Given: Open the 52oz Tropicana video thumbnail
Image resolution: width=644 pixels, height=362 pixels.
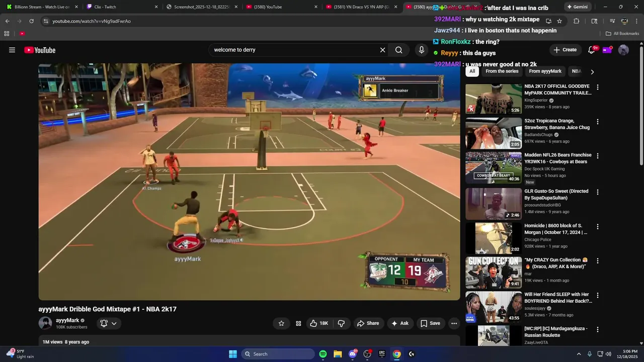Looking at the screenshot, I should click(494, 133).
